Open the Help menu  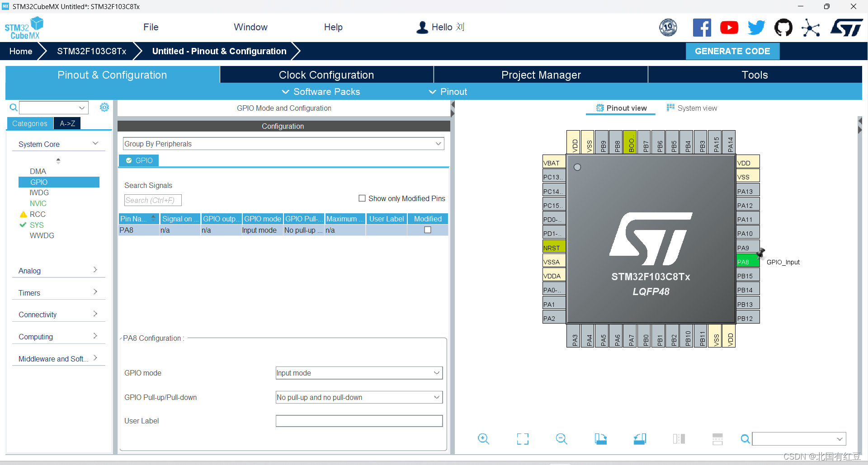(x=333, y=27)
